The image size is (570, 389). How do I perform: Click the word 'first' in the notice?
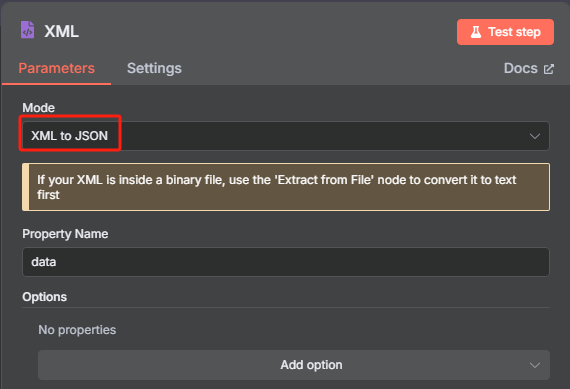48,195
